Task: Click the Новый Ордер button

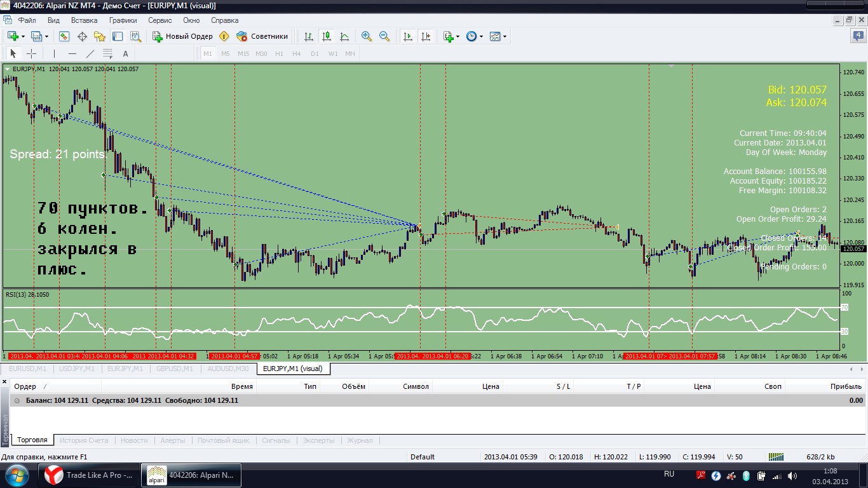Action: coord(183,36)
